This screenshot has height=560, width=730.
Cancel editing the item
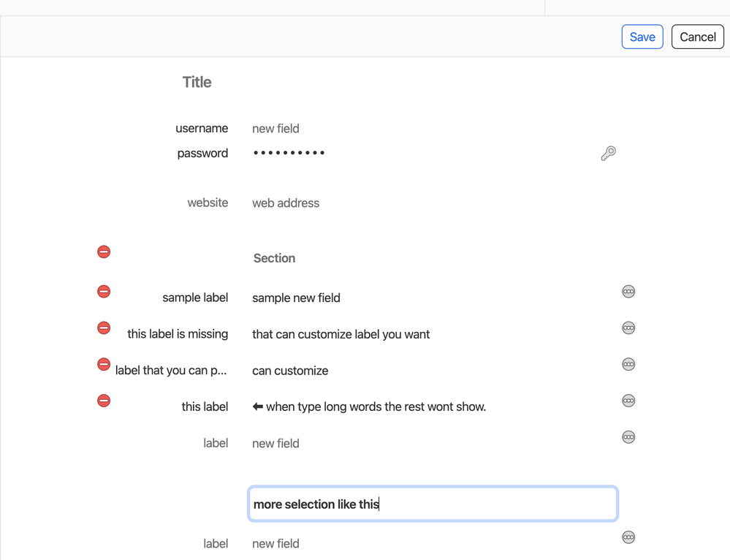click(x=697, y=37)
